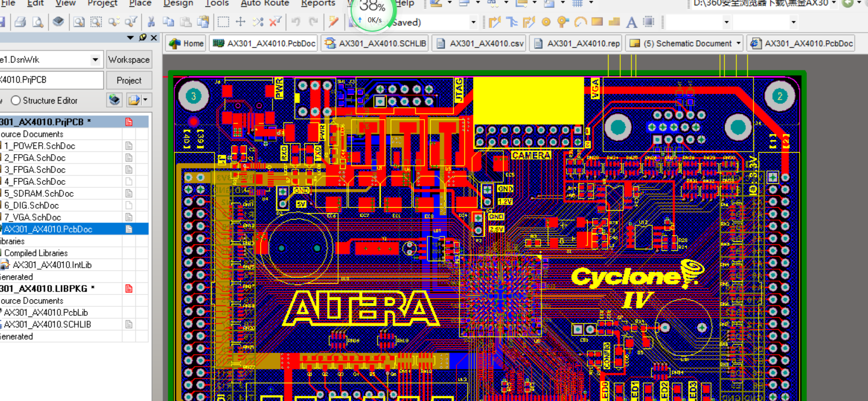Open the Auto Route menu
The height and width of the screenshot is (401, 868).
265,3
